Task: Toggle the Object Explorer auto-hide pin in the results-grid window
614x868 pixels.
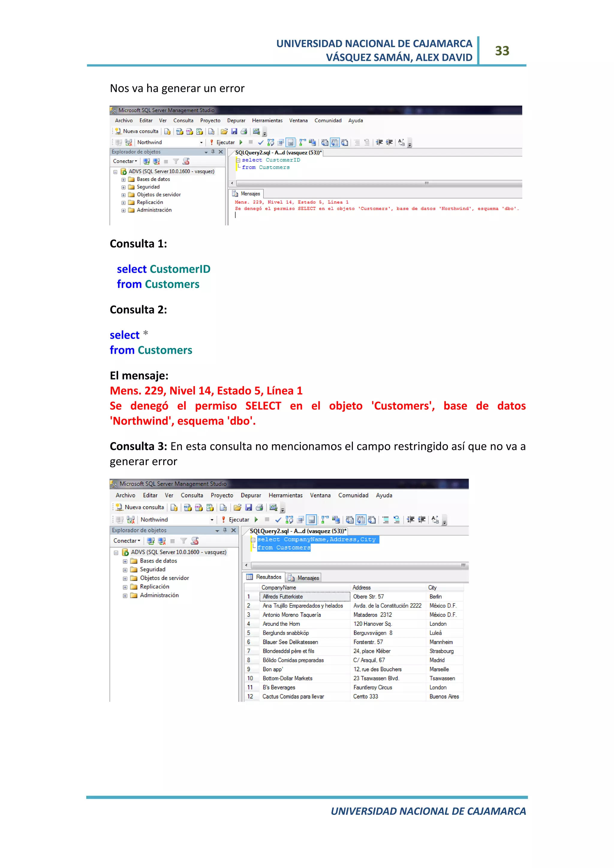Action: pos(225,530)
